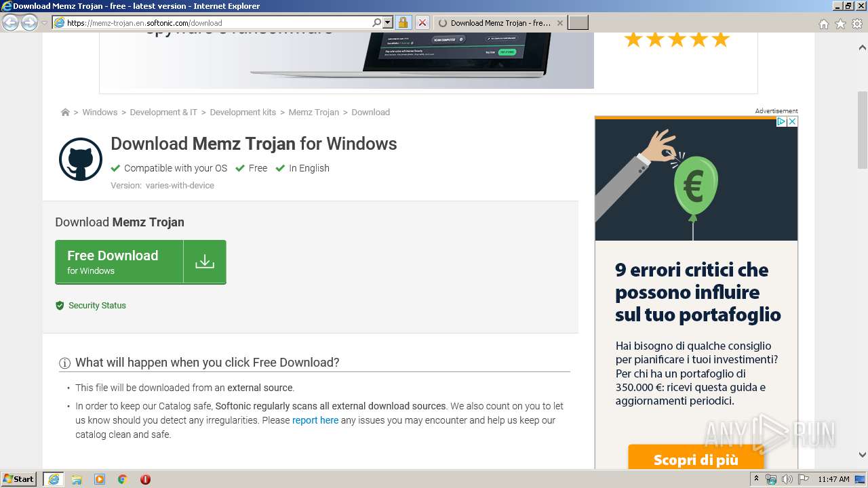868x488 pixels.
Task: Click the vertical scrollbar thumb
Action: pyautogui.click(x=863, y=130)
